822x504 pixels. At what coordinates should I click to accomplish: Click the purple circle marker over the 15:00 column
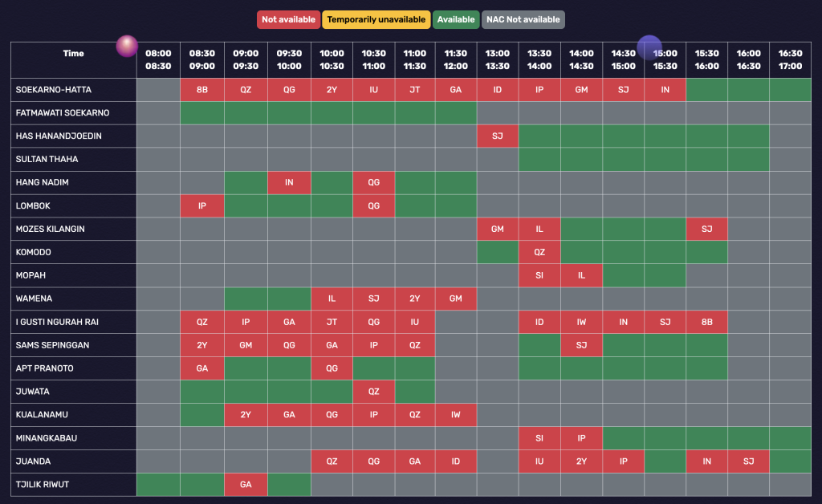coord(649,47)
